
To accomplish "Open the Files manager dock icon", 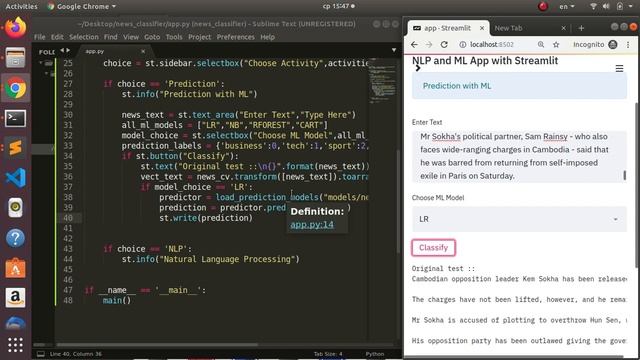I will point(16,58).
